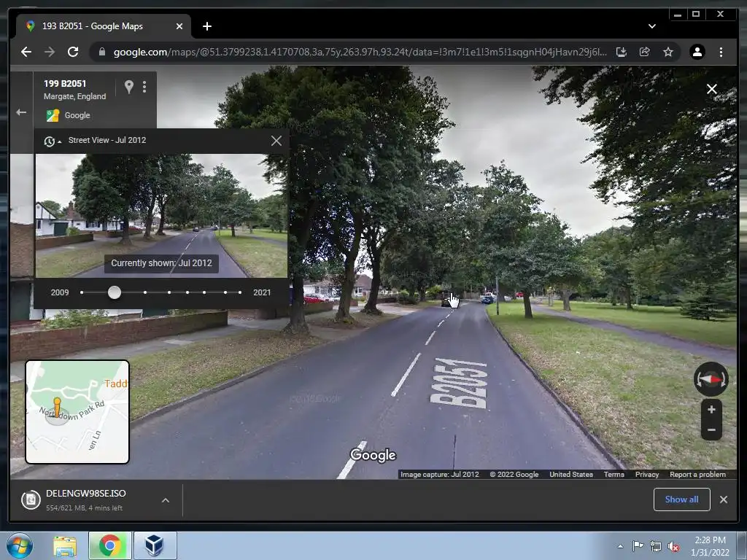This screenshot has height=560, width=747.
Task: Zoom out with the minus button
Action: pyautogui.click(x=711, y=430)
